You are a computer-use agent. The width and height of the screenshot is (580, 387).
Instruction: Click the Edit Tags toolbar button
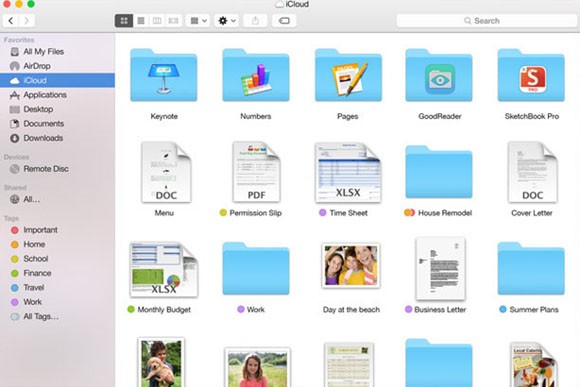tap(284, 21)
